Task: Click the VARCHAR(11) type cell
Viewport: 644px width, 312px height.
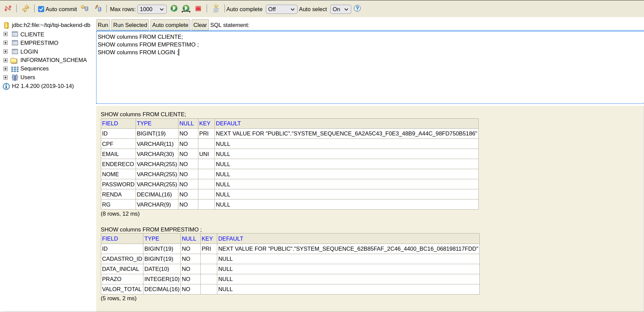Action: coord(157,144)
